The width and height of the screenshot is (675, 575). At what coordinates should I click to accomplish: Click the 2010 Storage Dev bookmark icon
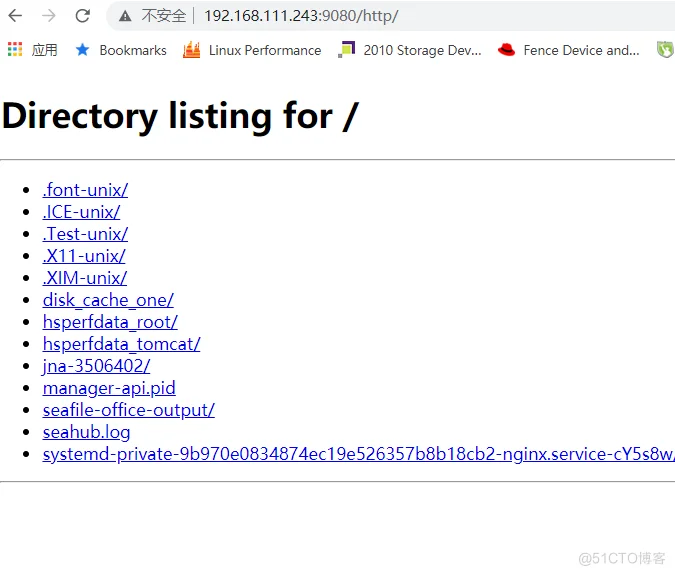pyautogui.click(x=347, y=49)
